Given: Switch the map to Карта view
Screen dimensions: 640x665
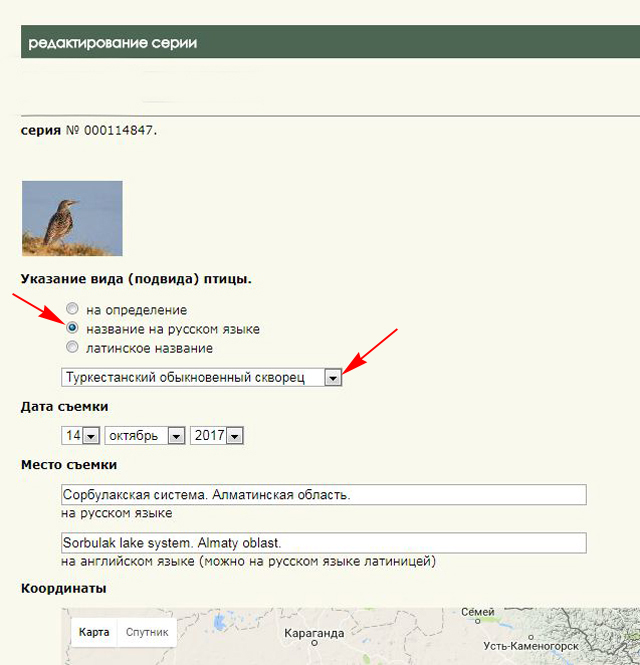Looking at the screenshot, I should (94, 632).
